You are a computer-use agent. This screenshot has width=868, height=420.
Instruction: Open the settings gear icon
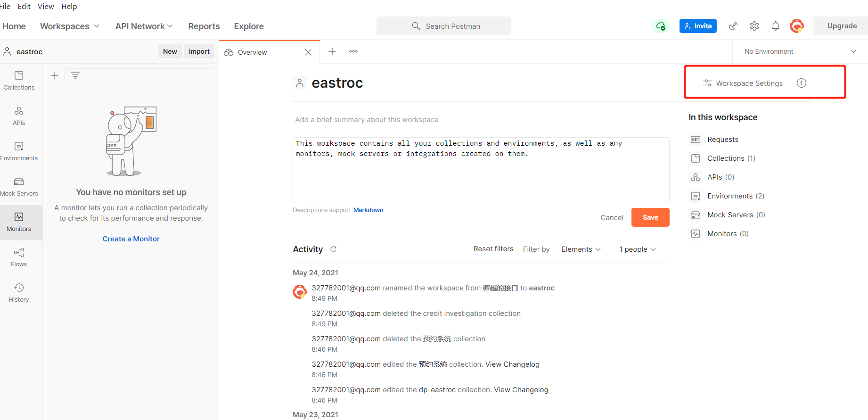coord(754,26)
